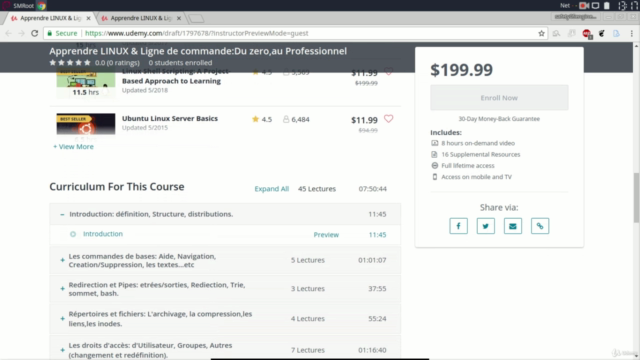Image resolution: width=640 pixels, height=360 pixels.
Task: Click the Expand All link
Action: pyautogui.click(x=271, y=189)
